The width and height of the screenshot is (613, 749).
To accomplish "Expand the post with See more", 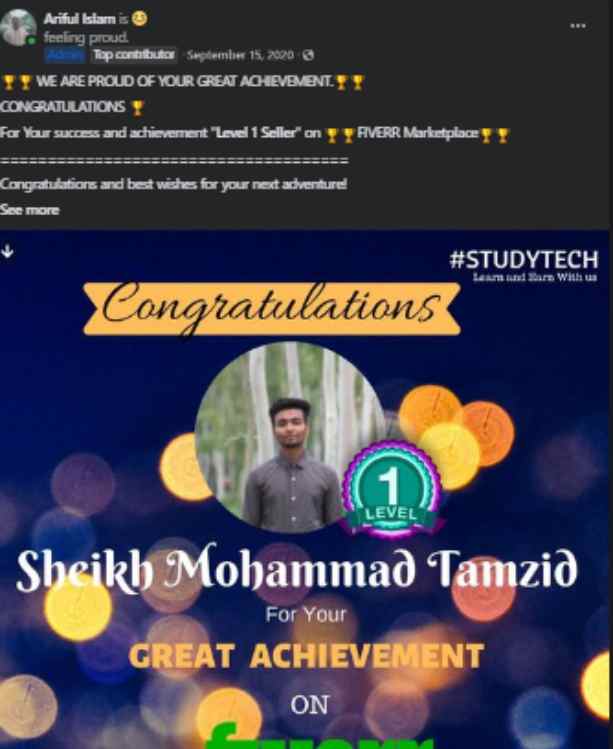I will (30, 210).
